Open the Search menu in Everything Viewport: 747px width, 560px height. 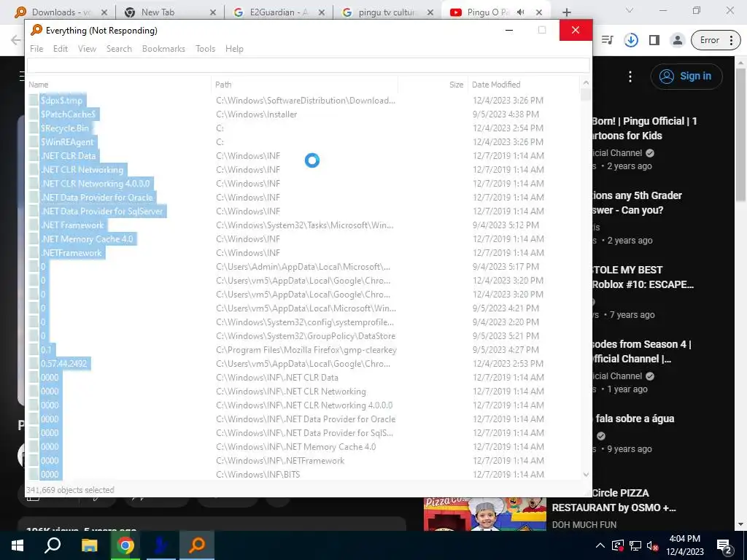point(119,49)
